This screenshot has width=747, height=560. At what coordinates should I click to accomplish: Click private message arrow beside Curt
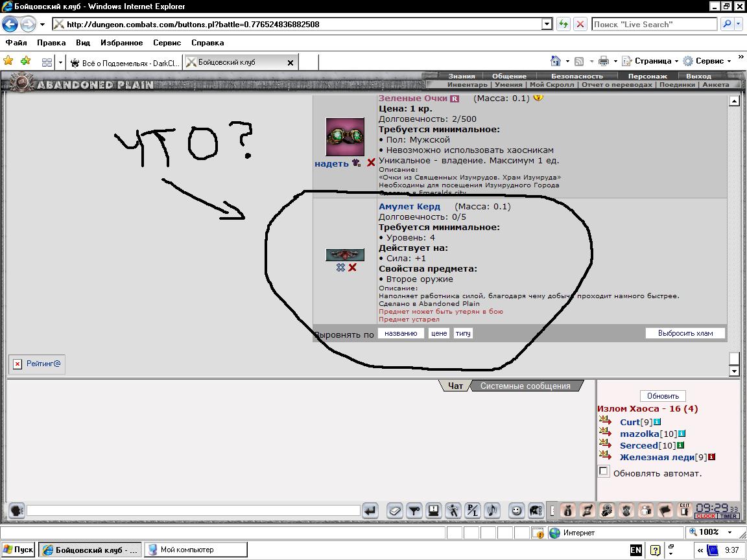pyautogui.click(x=605, y=421)
